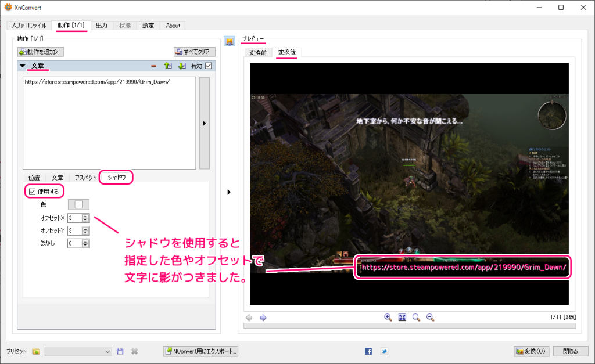Click the zoom in magnifier icon
Viewport: 595px width, 364px height.
tap(388, 318)
